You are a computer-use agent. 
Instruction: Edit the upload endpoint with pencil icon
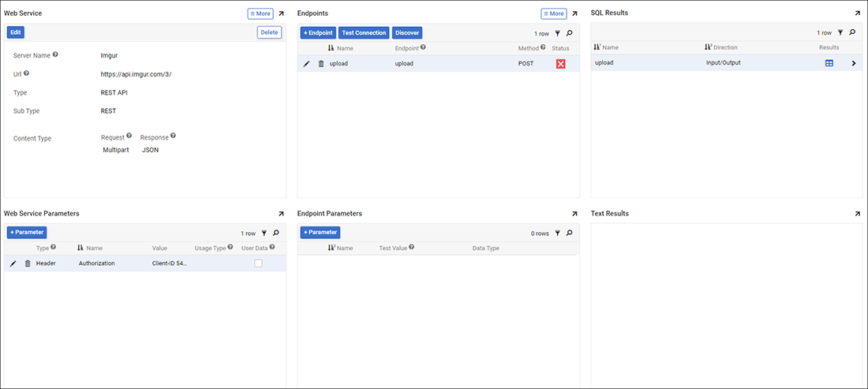[x=306, y=64]
